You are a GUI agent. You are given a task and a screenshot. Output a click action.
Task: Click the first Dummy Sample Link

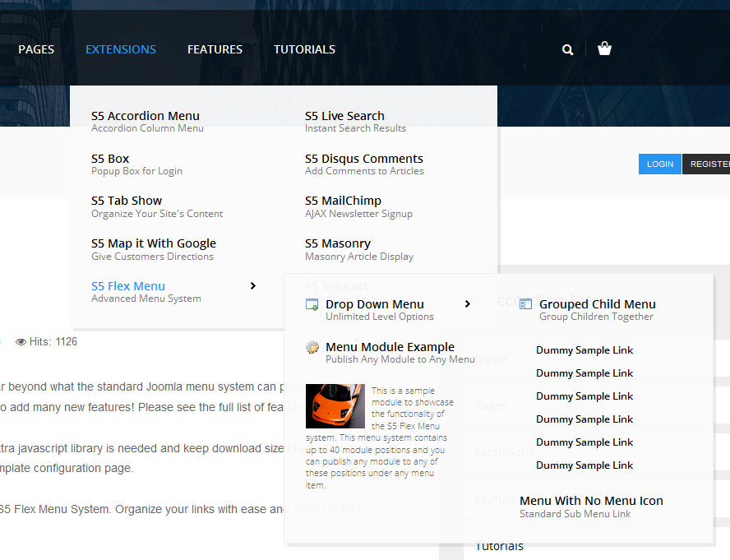(x=584, y=350)
